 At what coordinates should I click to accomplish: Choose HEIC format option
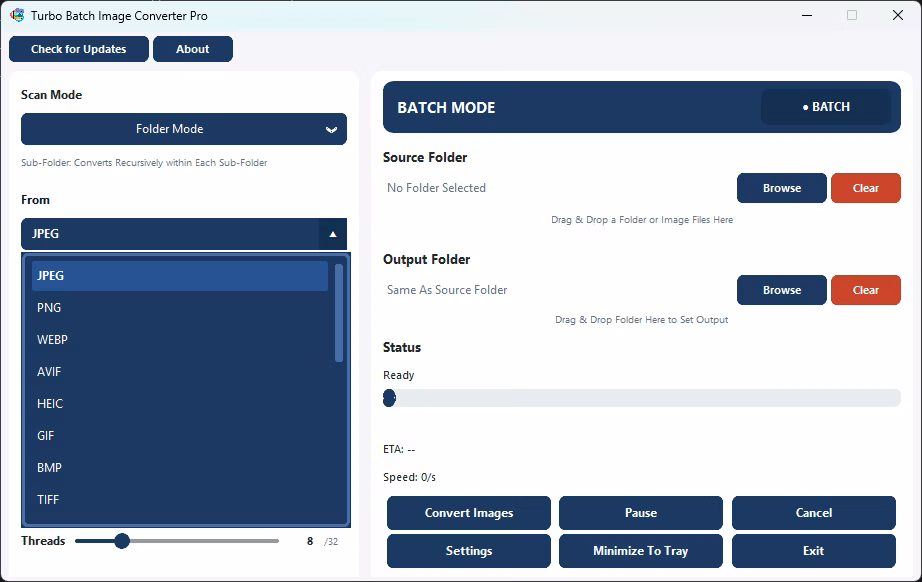coord(180,404)
